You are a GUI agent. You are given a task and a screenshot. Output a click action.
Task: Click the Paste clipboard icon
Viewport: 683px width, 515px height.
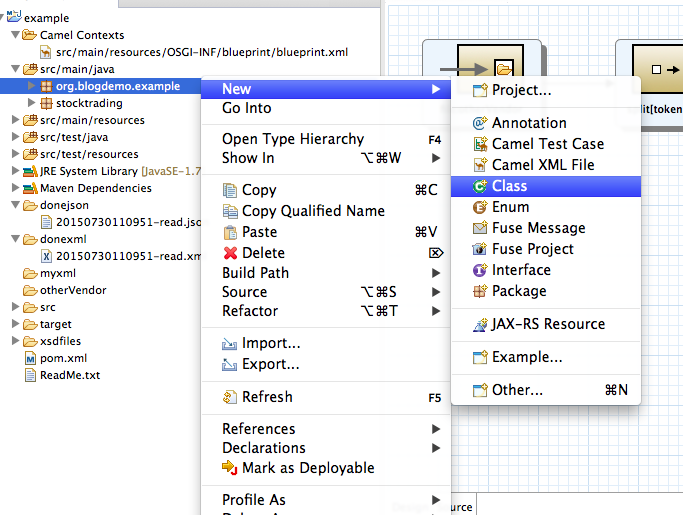[230, 232]
